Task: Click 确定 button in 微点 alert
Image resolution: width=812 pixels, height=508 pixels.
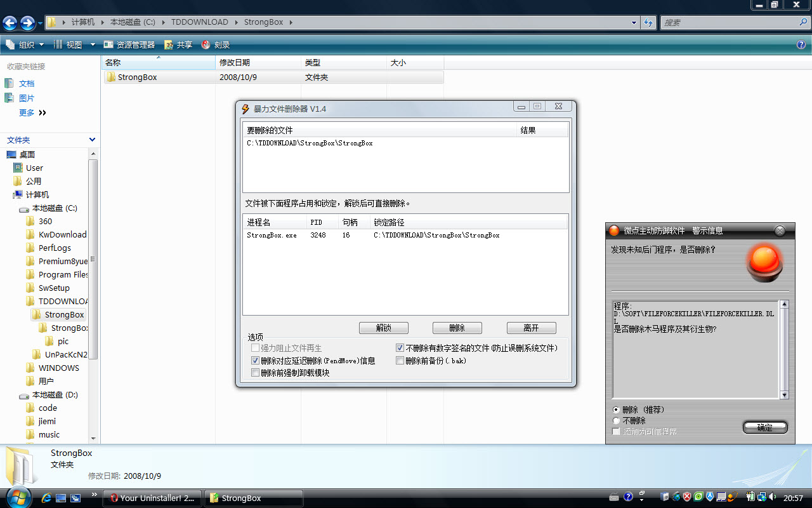Action: coord(765,427)
